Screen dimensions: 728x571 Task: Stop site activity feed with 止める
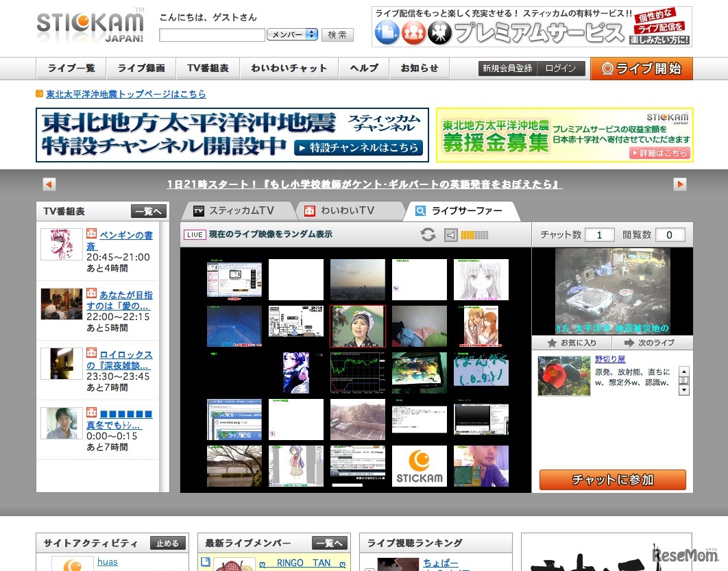[x=167, y=543]
